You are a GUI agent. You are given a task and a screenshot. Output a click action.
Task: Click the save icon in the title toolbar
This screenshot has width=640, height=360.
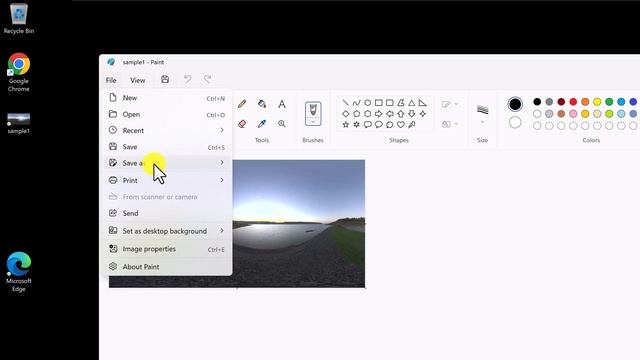[165, 80]
